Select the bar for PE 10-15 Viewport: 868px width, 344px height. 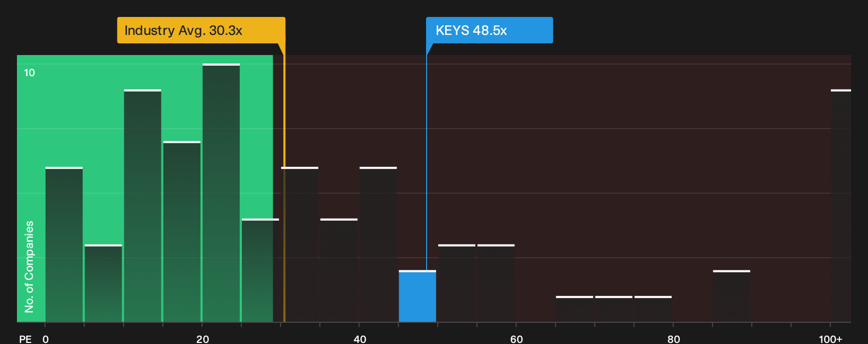coord(142,206)
